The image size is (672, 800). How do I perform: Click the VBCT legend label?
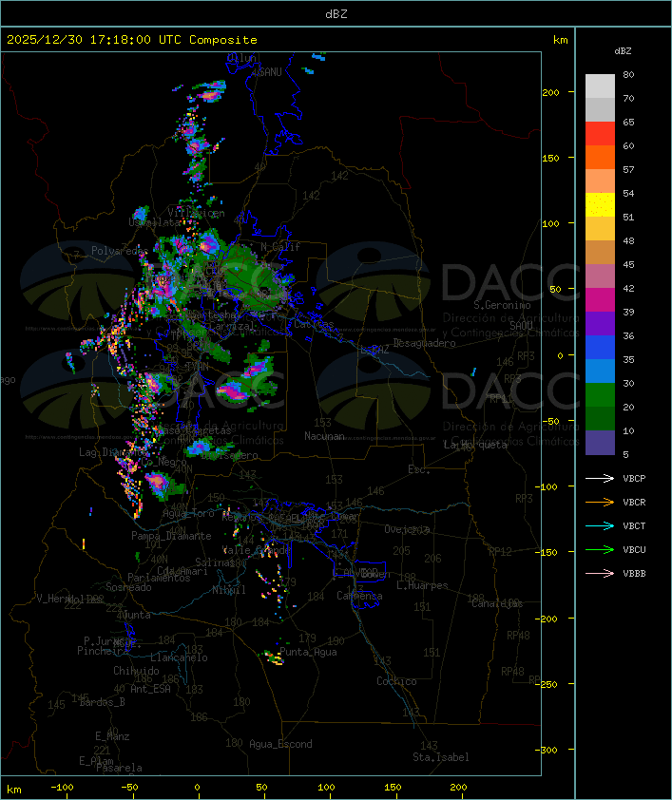click(634, 525)
